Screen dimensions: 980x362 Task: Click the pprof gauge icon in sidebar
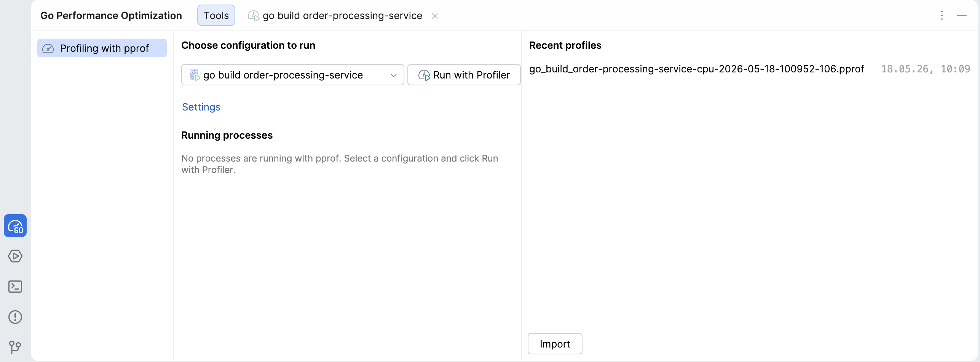[x=48, y=48]
